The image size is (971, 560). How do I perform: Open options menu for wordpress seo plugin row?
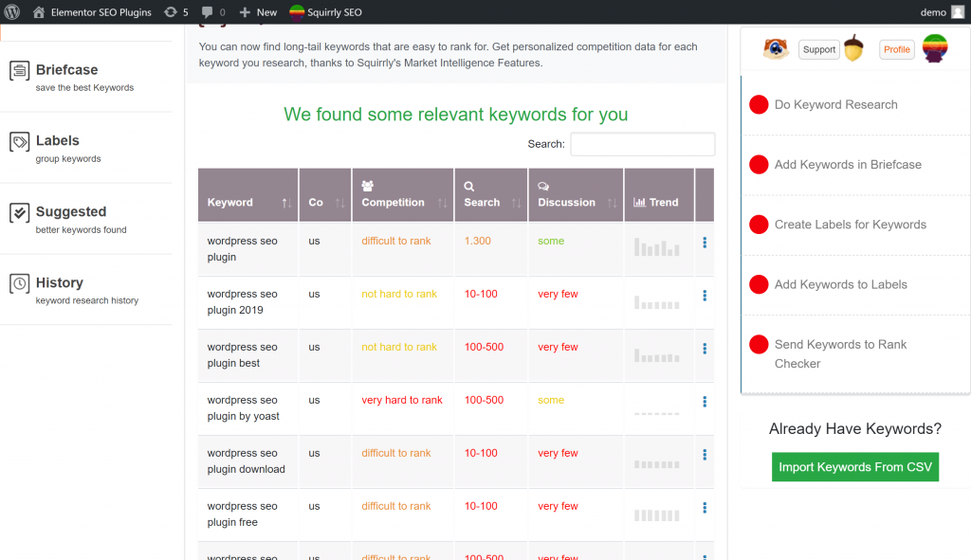point(705,243)
